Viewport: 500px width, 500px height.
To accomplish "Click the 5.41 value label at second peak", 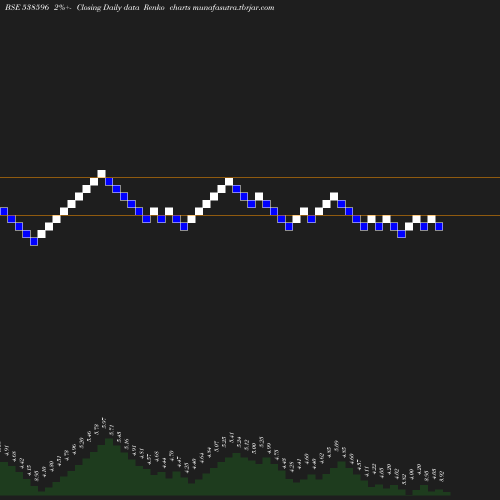I will click(x=232, y=437).
